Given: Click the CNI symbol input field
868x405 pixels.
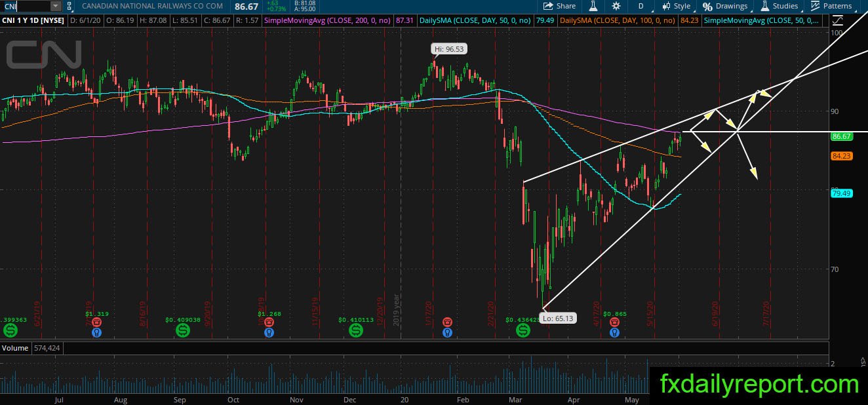Looking at the screenshot, I should click(25, 6).
